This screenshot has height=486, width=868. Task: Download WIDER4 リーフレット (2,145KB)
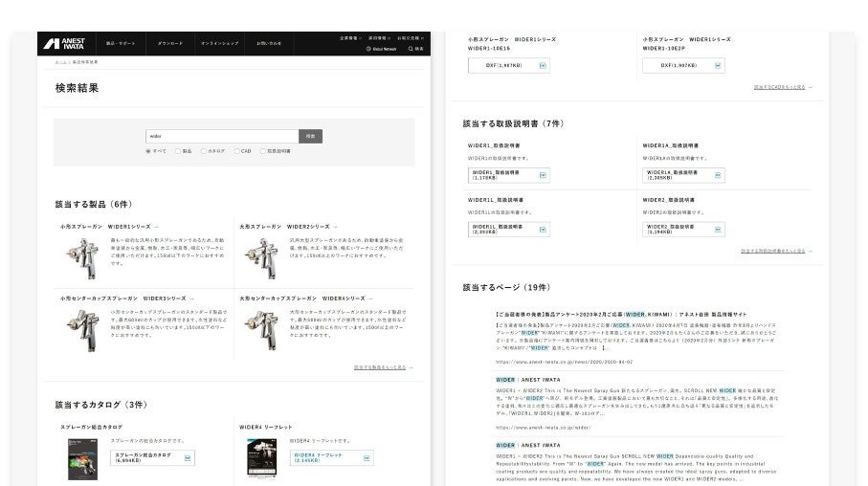331,457
